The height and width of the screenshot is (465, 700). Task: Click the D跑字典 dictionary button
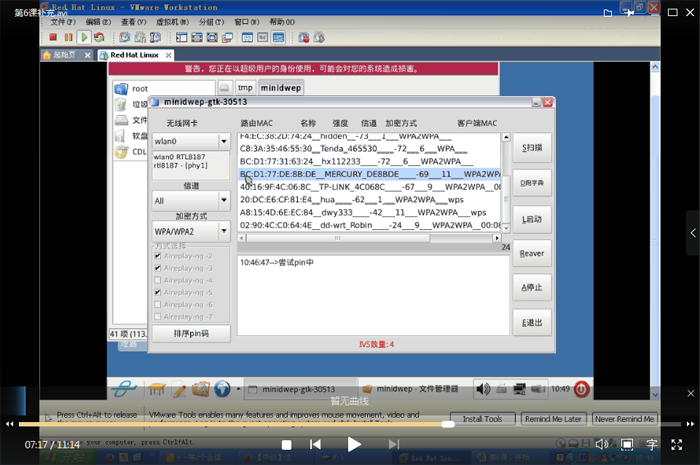532,183
